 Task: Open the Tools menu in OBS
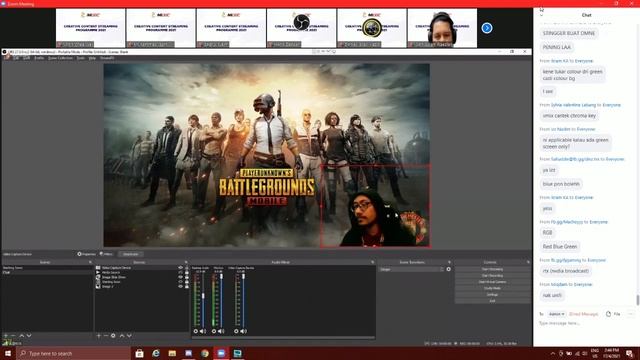80,58
